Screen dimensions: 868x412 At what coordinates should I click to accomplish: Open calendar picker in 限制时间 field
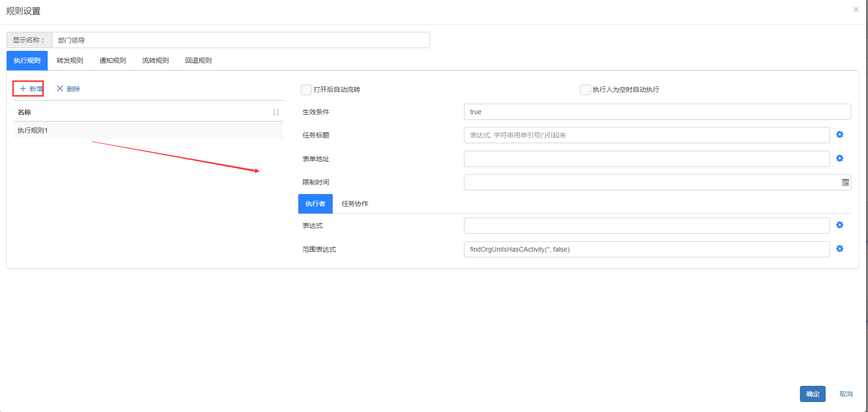point(845,183)
